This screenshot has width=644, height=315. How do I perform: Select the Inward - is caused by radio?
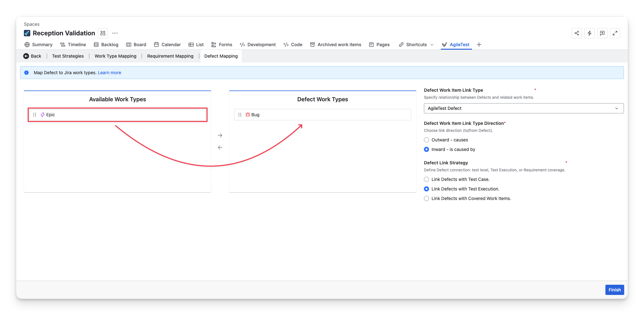[x=426, y=149]
